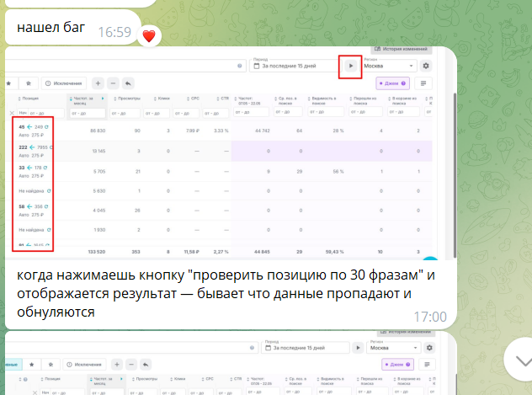The width and height of the screenshot is (532, 395).
Task: Click the "Просмотры" column header in first screenshot
Action: pos(129,99)
